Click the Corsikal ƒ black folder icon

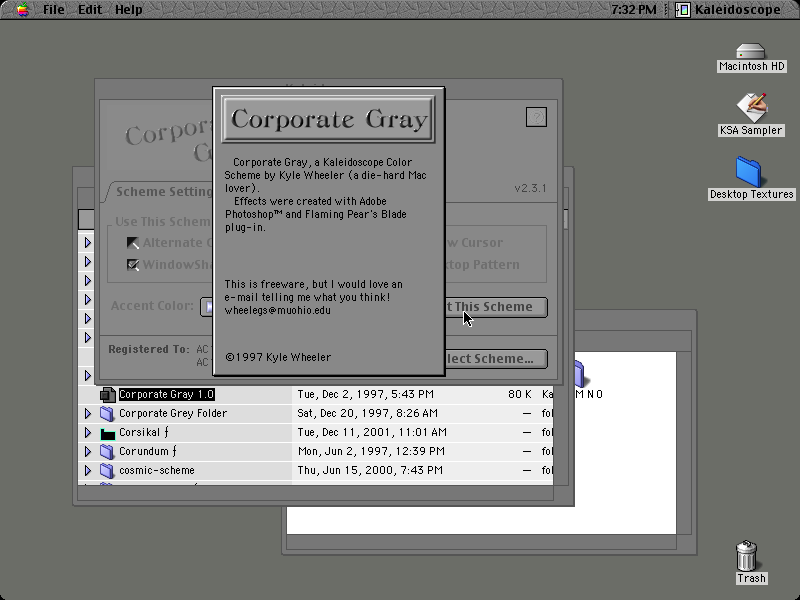107,433
